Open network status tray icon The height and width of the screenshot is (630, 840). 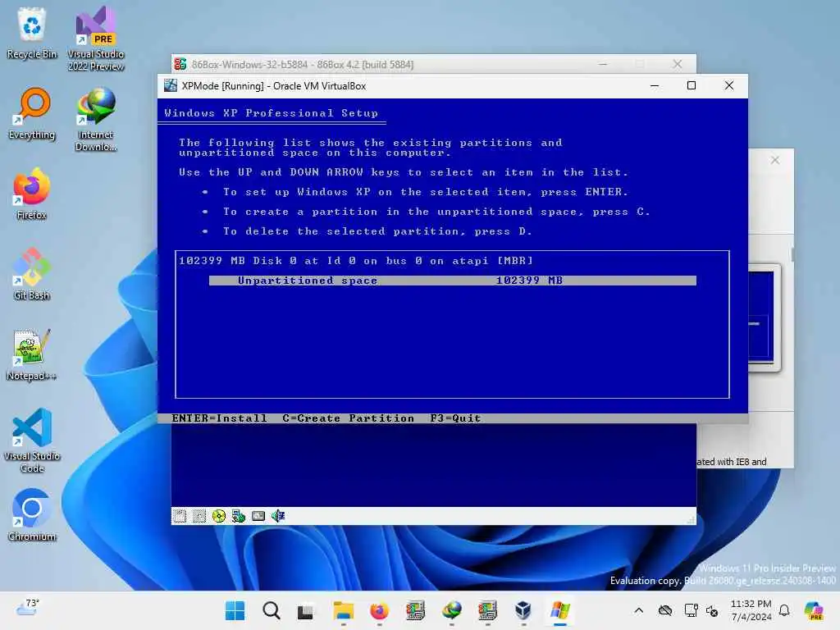[x=691, y=610]
